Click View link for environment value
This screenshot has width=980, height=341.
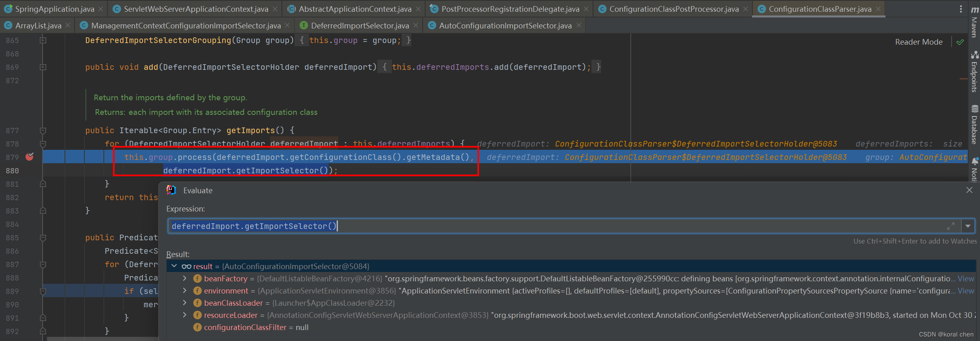pyautogui.click(x=966, y=291)
